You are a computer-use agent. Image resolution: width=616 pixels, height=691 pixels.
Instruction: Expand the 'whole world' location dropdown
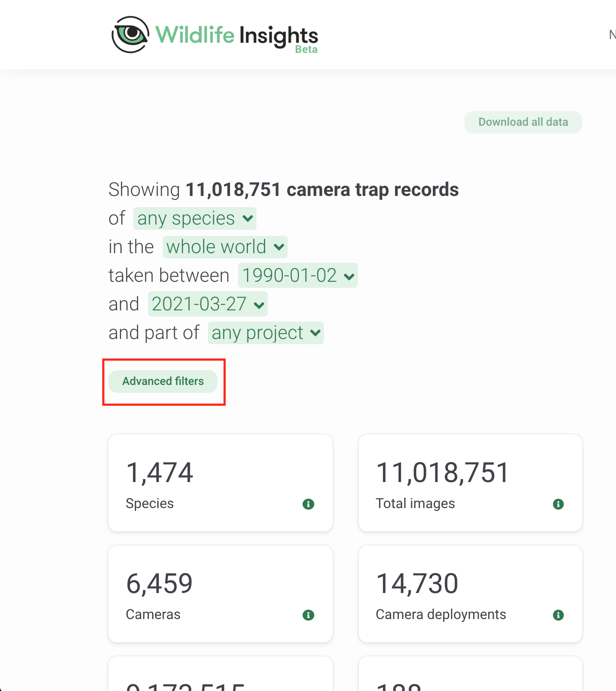tap(225, 247)
